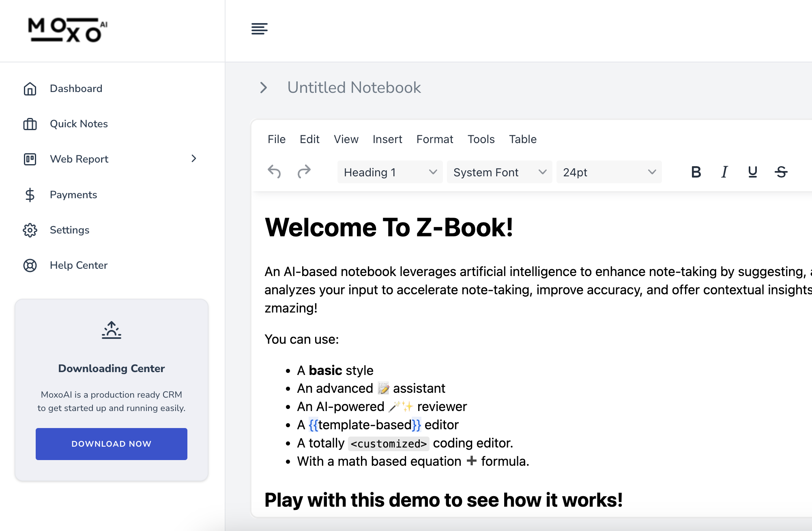Click the Help Center lifebuoy icon
Screen dimensions: 812x531
30,265
